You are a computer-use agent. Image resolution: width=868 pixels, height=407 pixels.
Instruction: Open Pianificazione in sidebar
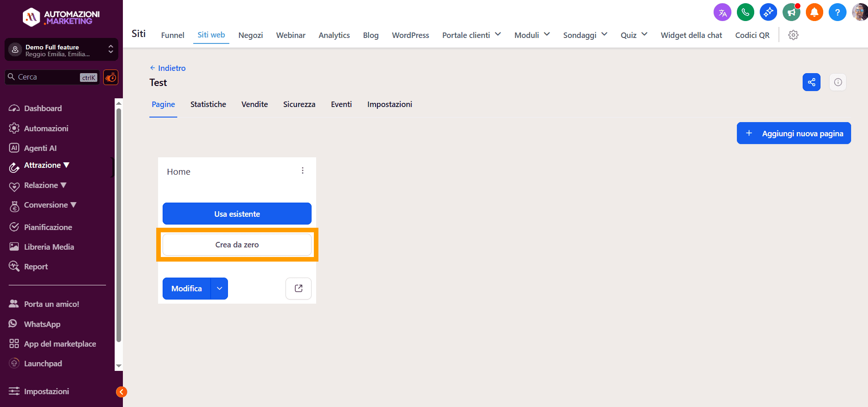(x=48, y=227)
